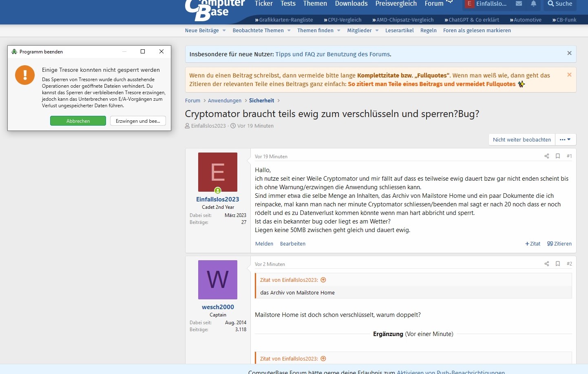This screenshot has width=588, height=374.
Task: Go to Forum breadcrumb
Action: [192, 101]
